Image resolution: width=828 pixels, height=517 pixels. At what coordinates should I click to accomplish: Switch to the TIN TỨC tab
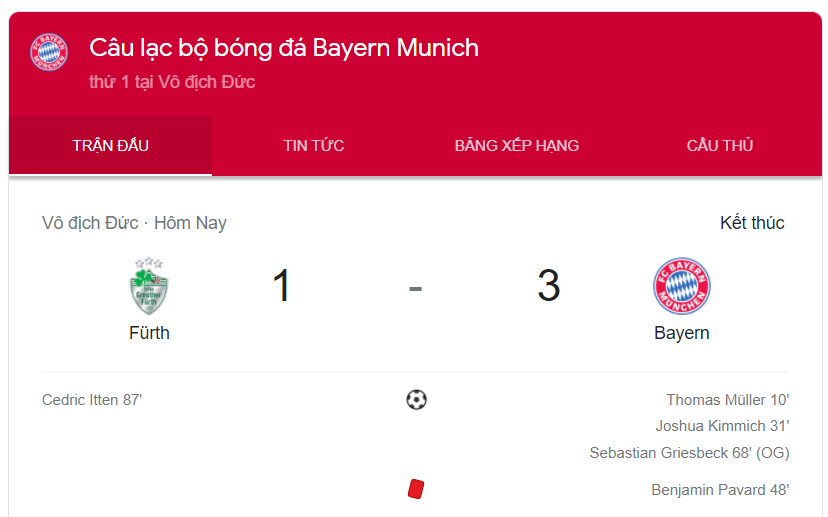click(x=314, y=146)
